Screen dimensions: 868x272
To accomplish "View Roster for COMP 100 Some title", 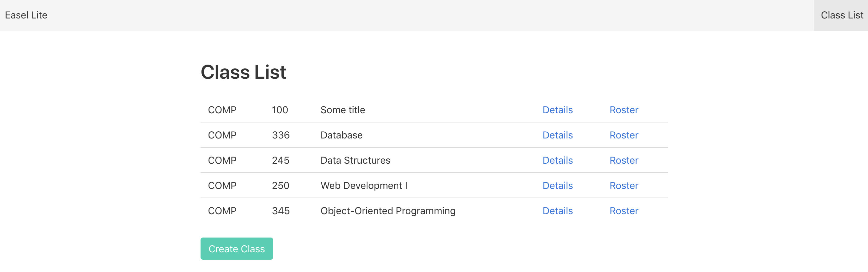I will (624, 110).
